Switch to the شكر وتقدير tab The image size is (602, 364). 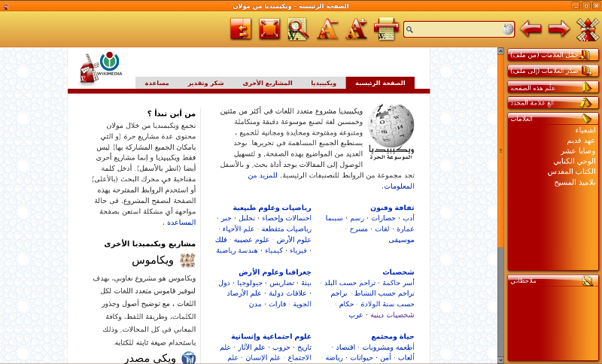205,83
